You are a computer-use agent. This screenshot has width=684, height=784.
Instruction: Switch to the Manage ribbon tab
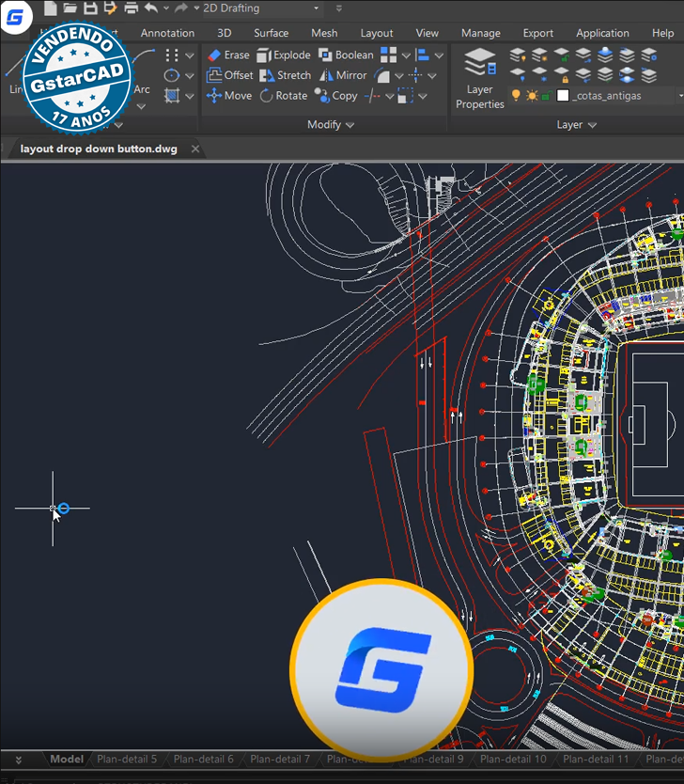coord(481,33)
